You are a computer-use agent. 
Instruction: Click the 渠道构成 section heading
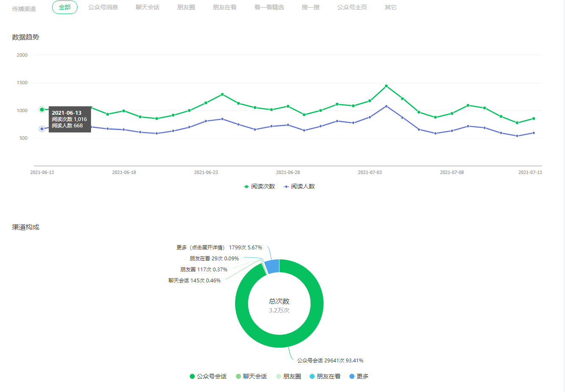coord(25,227)
